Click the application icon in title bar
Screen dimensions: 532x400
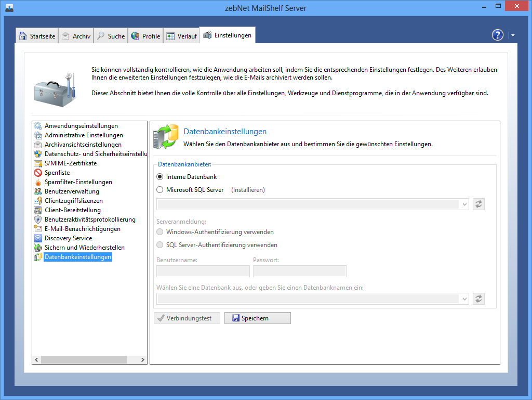[9, 8]
